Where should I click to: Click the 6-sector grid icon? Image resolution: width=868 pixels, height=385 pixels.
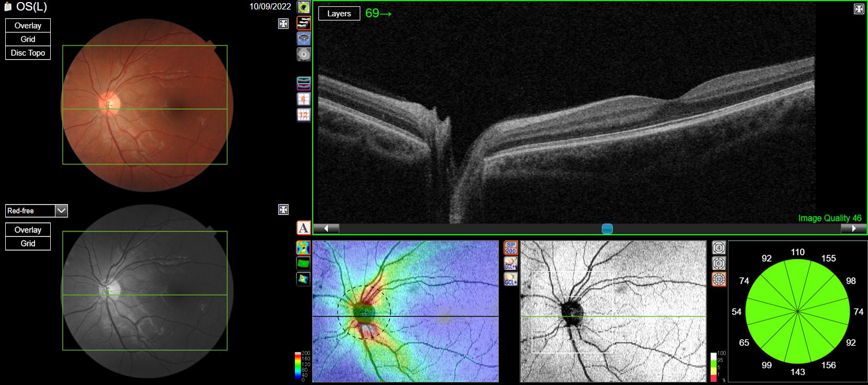point(304,99)
